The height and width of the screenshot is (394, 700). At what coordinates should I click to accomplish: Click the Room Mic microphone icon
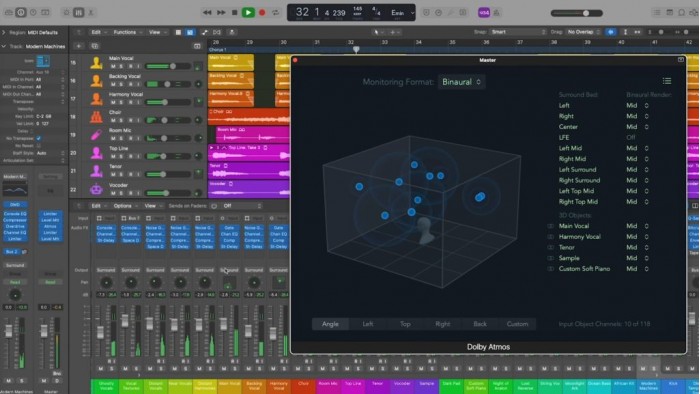96,135
